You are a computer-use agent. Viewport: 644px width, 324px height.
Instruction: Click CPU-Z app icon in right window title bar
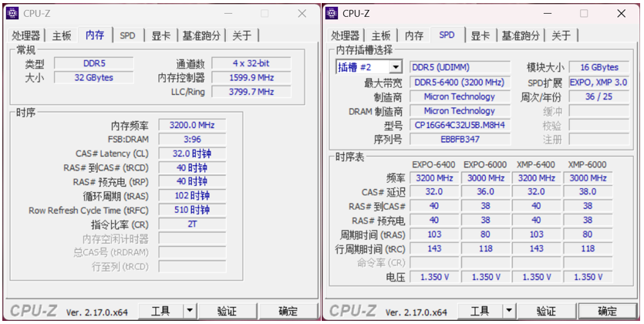[x=332, y=13]
